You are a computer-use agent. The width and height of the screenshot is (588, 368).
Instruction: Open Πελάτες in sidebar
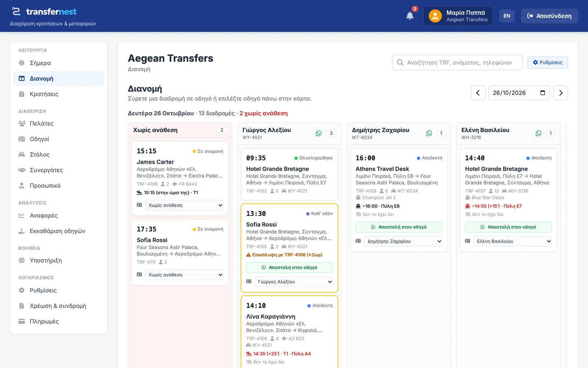click(x=59, y=124)
